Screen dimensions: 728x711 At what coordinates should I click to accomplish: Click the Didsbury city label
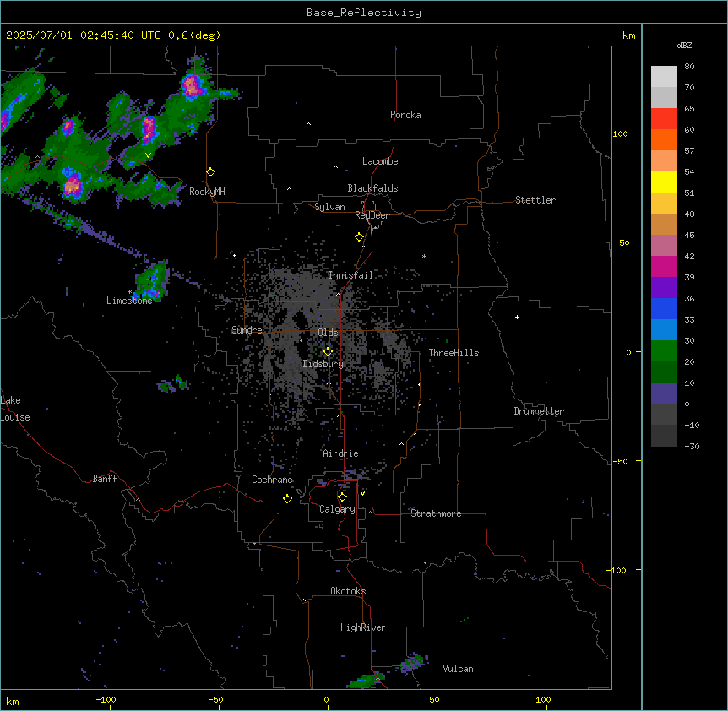point(323,364)
